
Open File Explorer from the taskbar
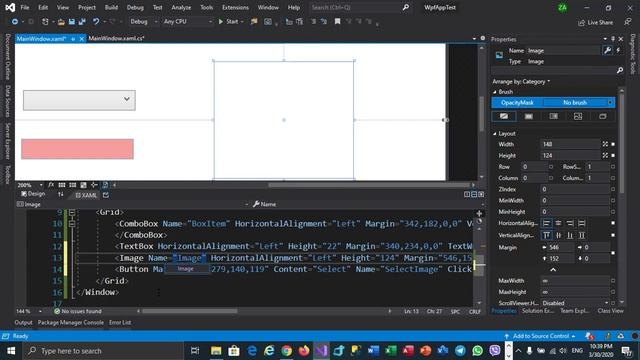tap(216, 351)
